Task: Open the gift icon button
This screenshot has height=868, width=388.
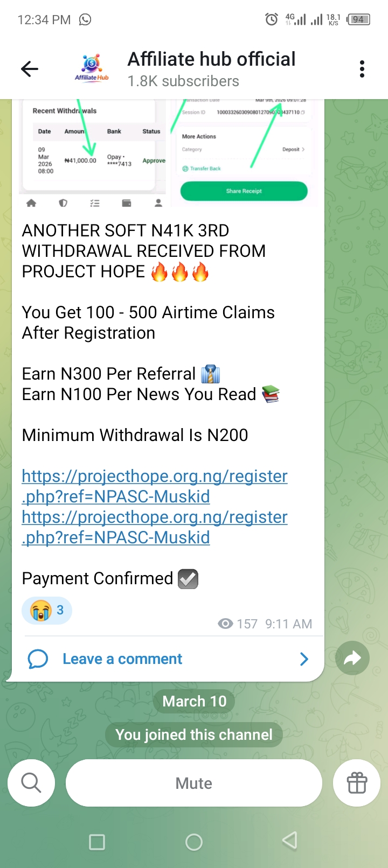Action: tap(357, 783)
